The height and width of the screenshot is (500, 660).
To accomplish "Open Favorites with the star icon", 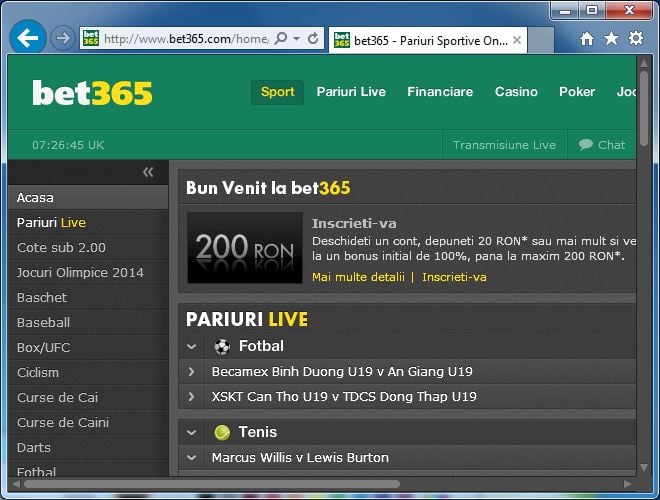I will click(x=611, y=39).
